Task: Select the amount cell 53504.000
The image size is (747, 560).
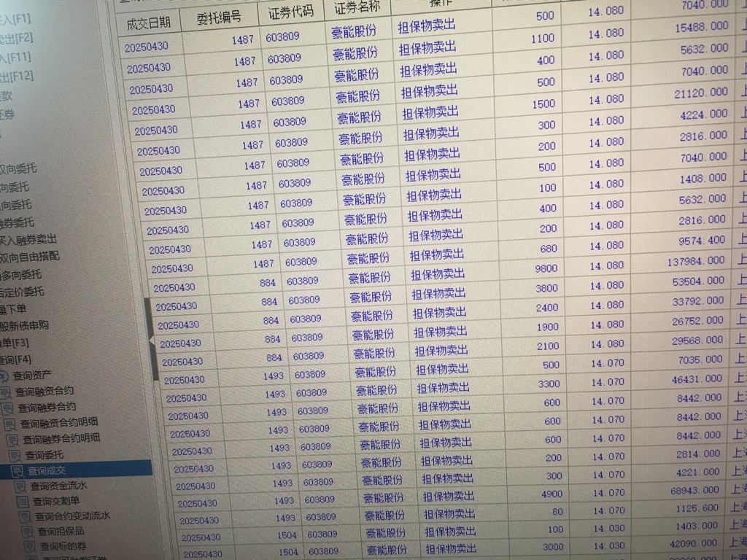Action: [x=698, y=281]
